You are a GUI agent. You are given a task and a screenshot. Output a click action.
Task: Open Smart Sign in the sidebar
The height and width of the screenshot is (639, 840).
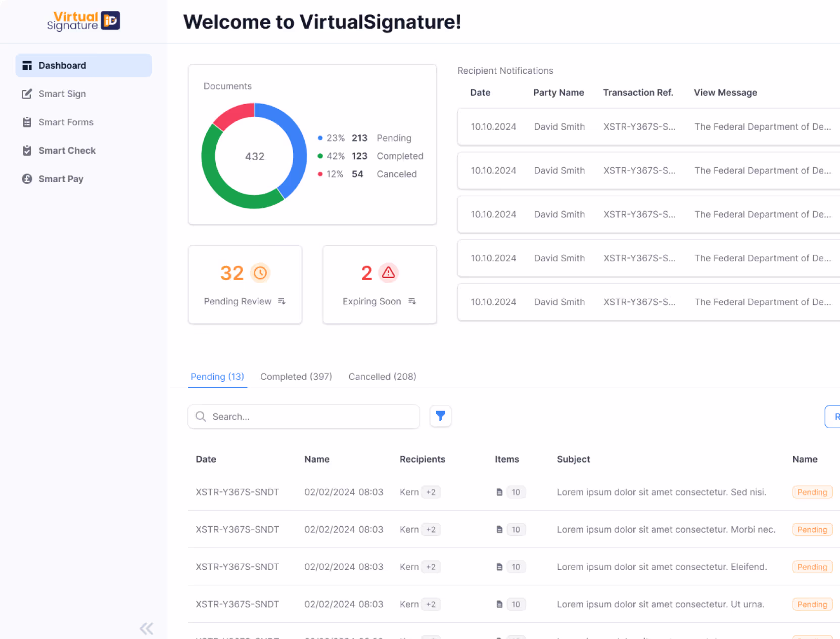point(83,94)
